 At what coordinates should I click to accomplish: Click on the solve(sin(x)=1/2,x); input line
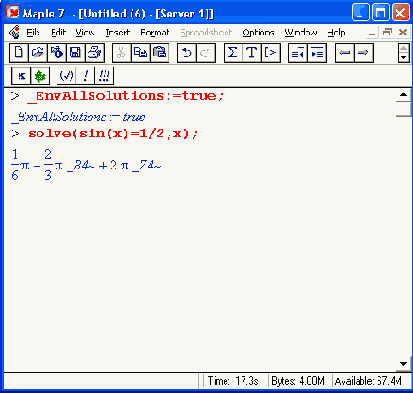point(113,134)
